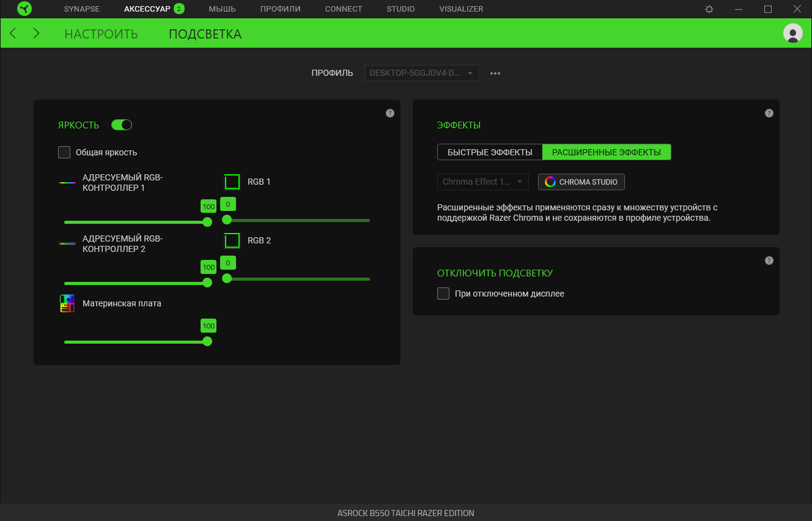812x521 pixels.
Task: Select the НАСТРОИТЬ subtab
Action: point(101,34)
